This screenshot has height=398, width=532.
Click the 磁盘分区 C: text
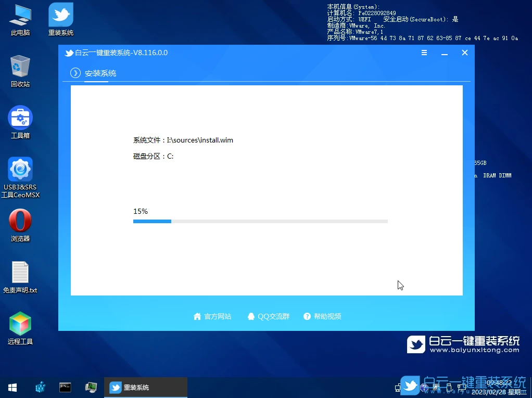pyautogui.click(x=153, y=156)
